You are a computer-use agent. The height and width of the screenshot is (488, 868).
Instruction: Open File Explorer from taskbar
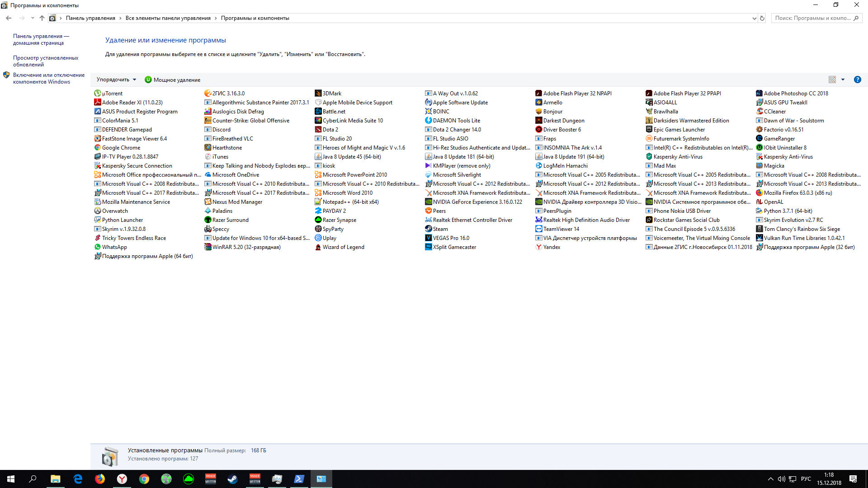pyautogui.click(x=55, y=479)
